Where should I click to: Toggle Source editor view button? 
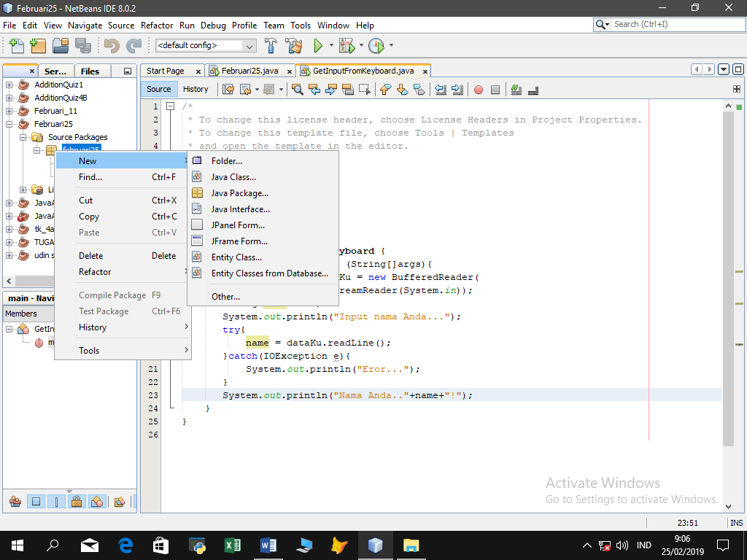(158, 89)
